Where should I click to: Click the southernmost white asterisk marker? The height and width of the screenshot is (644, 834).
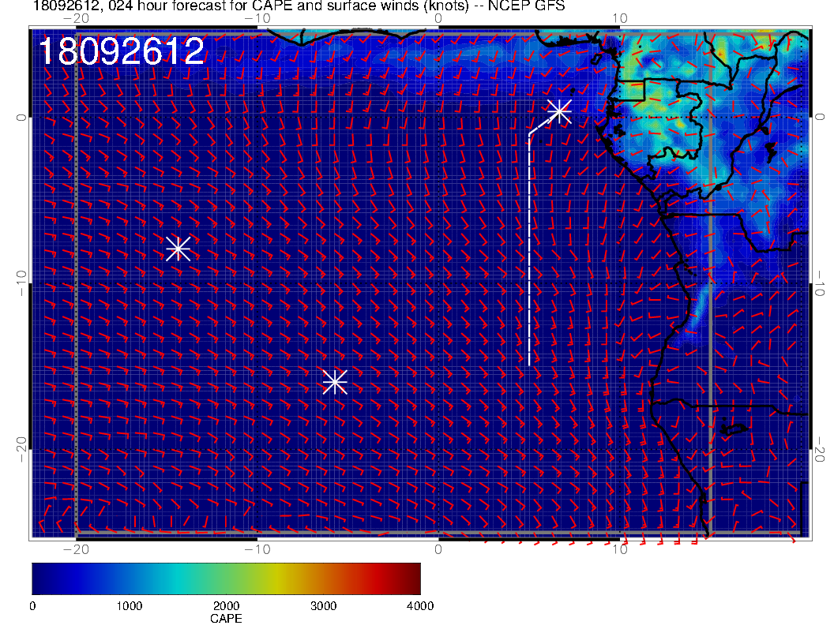[335, 382]
